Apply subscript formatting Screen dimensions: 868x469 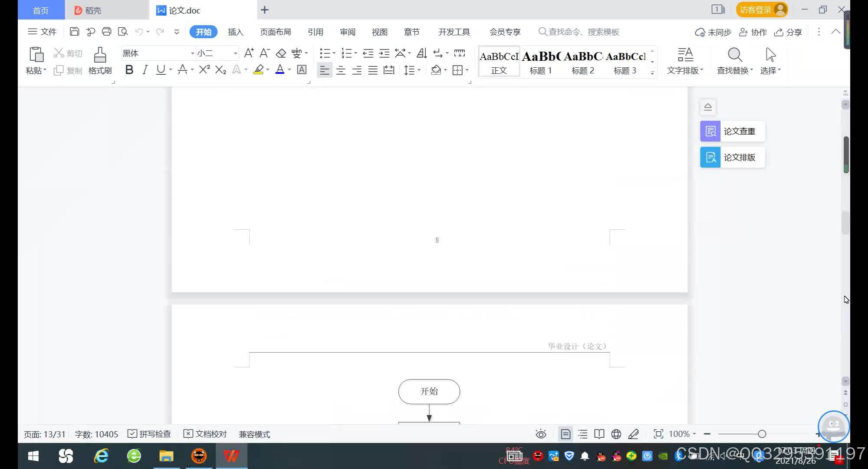point(220,69)
